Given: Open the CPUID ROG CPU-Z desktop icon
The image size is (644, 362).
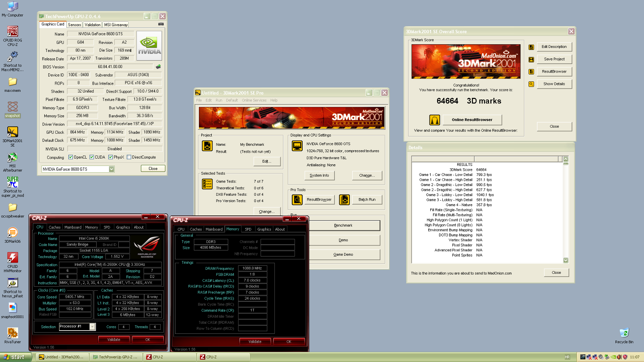Looking at the screenshot, I should click(x=12, y=31).
